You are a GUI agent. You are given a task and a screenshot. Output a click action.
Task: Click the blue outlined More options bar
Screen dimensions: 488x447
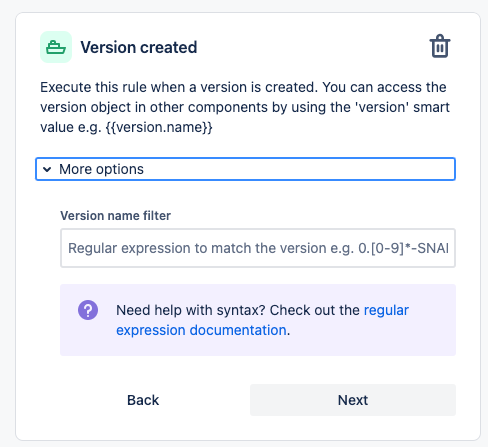point(245,169)
